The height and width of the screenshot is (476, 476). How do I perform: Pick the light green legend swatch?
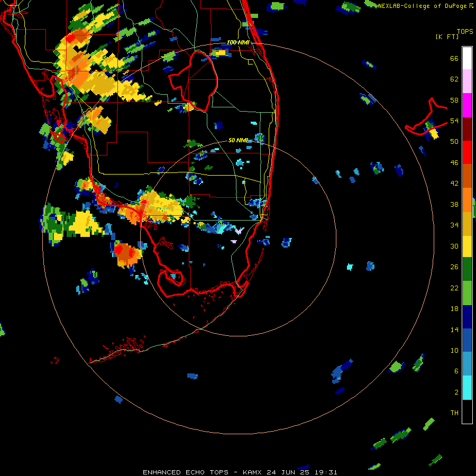click(467, 293)
